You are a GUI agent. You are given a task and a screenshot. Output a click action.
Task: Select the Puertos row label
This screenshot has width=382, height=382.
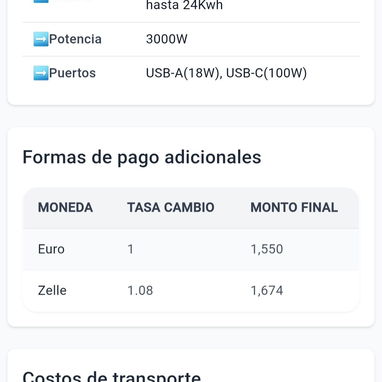(72, 73)
